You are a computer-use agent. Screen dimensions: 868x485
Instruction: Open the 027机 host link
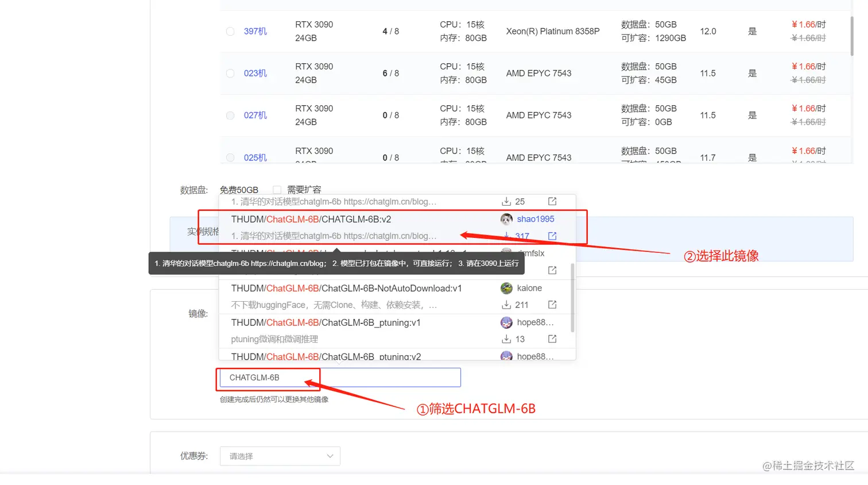(255, 116)
